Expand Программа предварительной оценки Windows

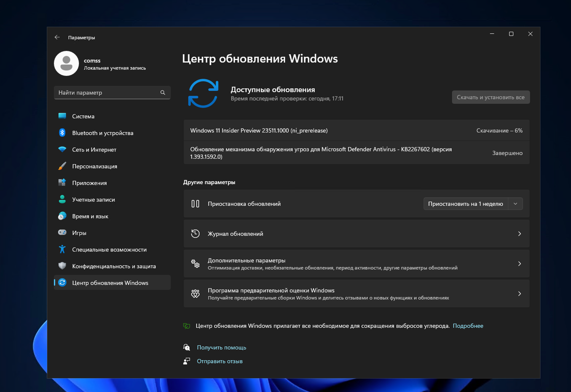pos(356,293)
